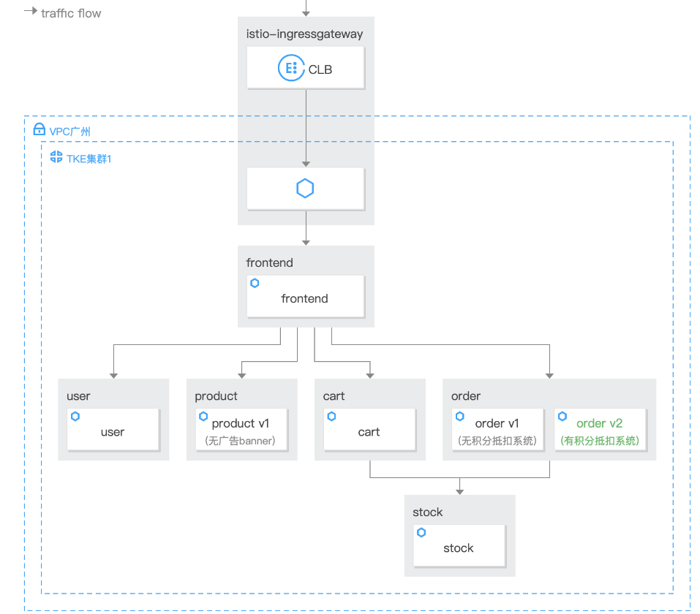Click the hexagon icon in order v1 box
The width and height of the screenshot is (700, 614).
click(x=460, y=417)
